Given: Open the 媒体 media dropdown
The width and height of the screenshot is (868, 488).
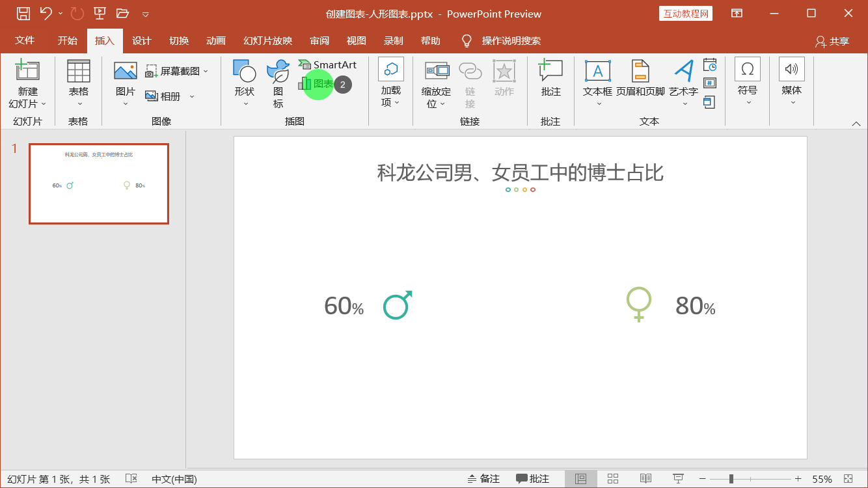Looking at the screenshot, I should click(x=792, y=83).
